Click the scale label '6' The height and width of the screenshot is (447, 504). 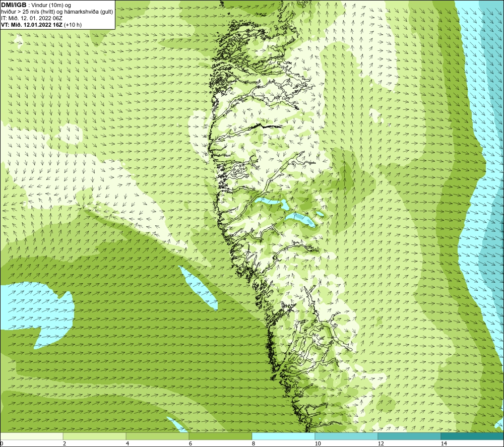coord(191,444)
